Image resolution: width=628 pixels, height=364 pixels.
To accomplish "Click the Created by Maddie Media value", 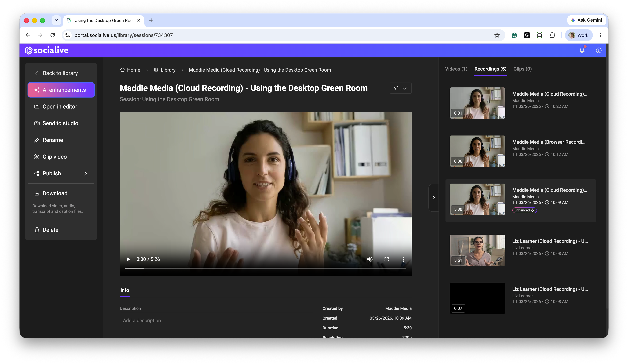I will click(x=398, y=308).
